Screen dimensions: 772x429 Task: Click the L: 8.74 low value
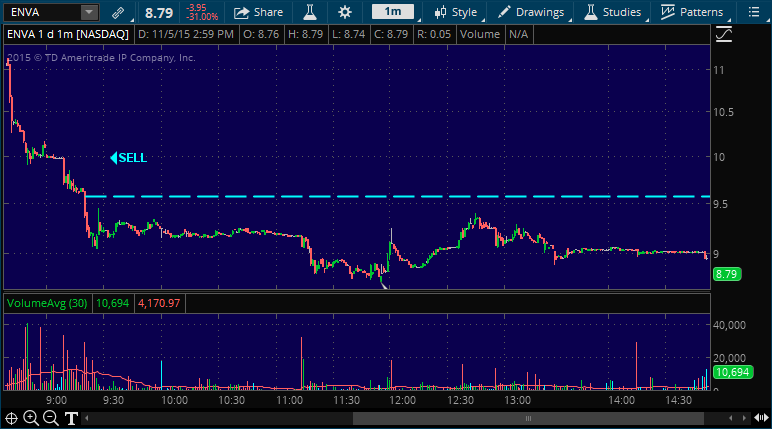coord(349,34)
